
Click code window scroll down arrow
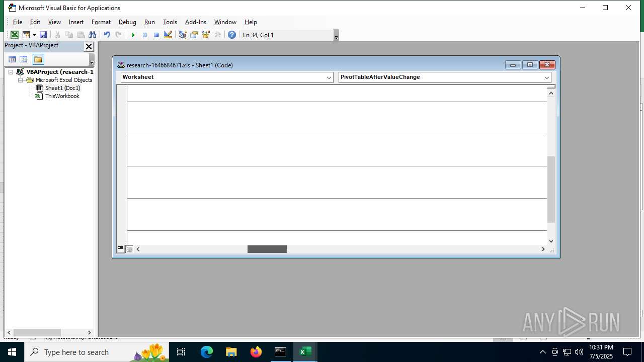[x=551, y=241]
